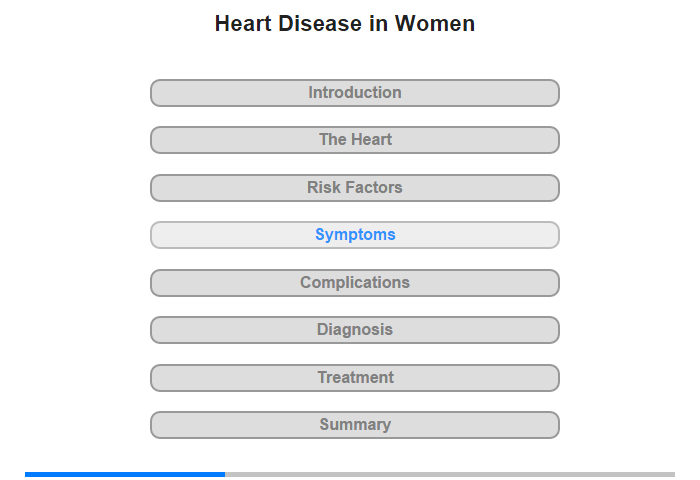Click the highlighted Symptoms button
700x480 pixels.
click(x=354, y=235)
